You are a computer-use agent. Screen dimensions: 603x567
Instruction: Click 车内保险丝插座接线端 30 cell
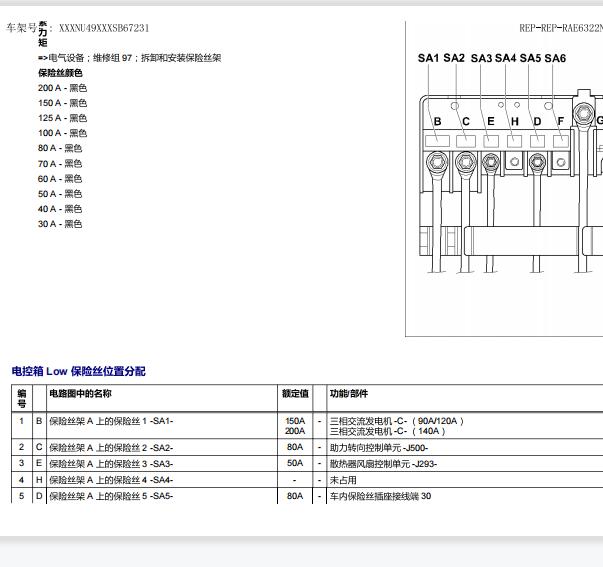(x=380, y=496)
